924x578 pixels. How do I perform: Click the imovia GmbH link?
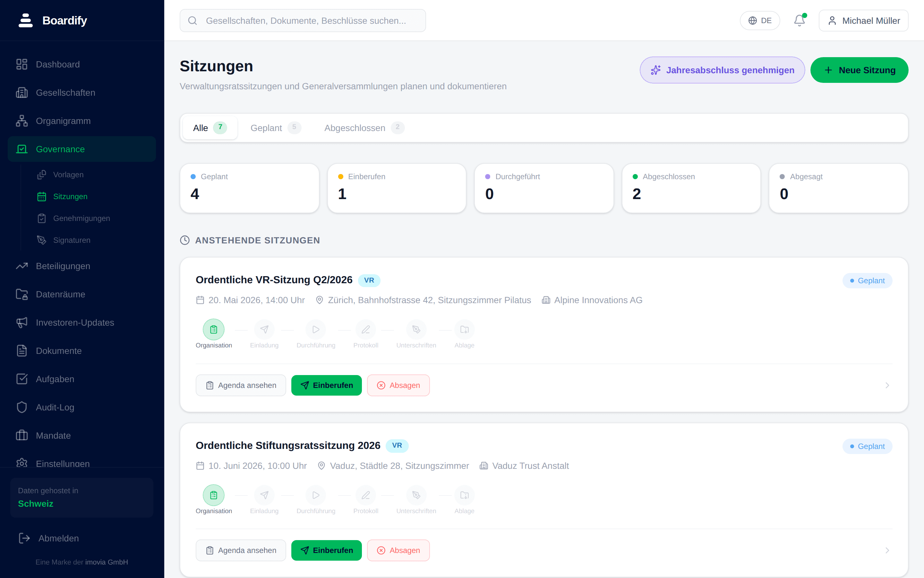107,562
